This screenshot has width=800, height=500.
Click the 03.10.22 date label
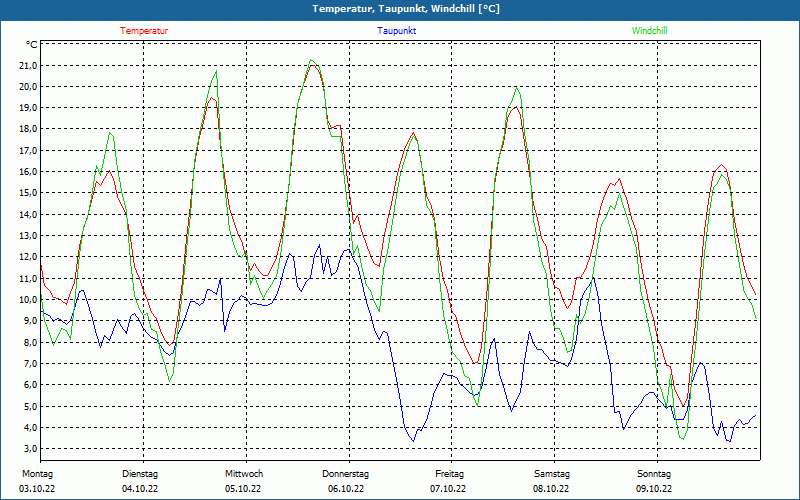tap(36, 489)
